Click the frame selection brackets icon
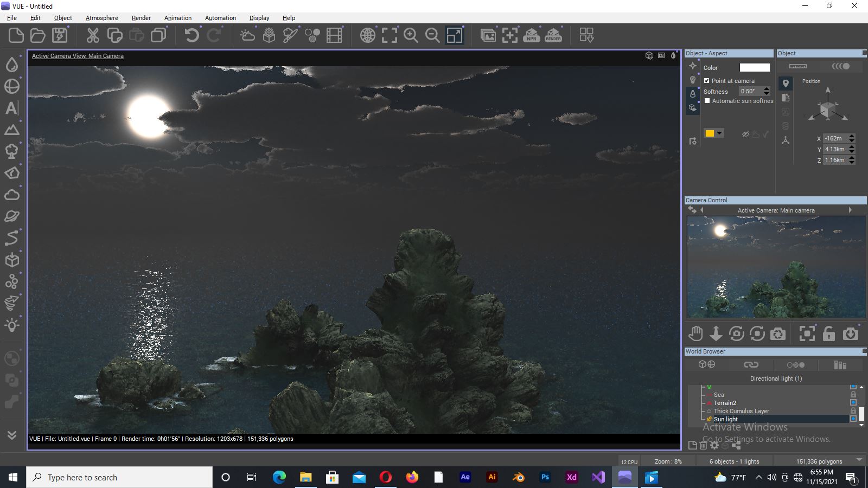868x488 pixels. (390, 36)
